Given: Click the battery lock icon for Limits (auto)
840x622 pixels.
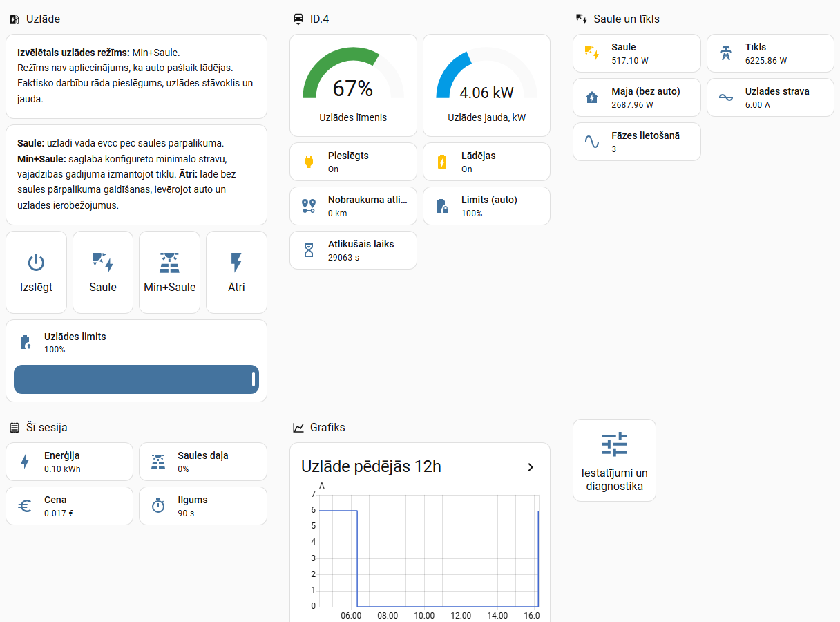Looking at the screenshot, I should 442,206.
